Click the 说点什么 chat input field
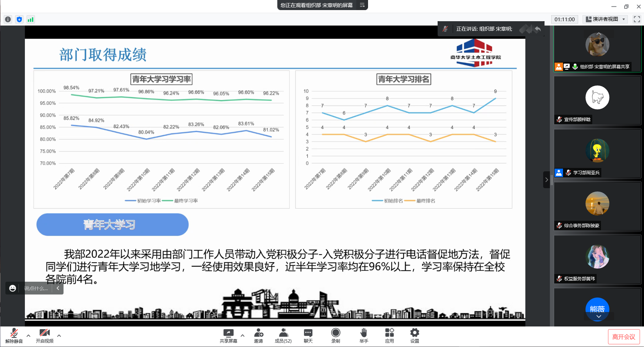 point(36,288)
